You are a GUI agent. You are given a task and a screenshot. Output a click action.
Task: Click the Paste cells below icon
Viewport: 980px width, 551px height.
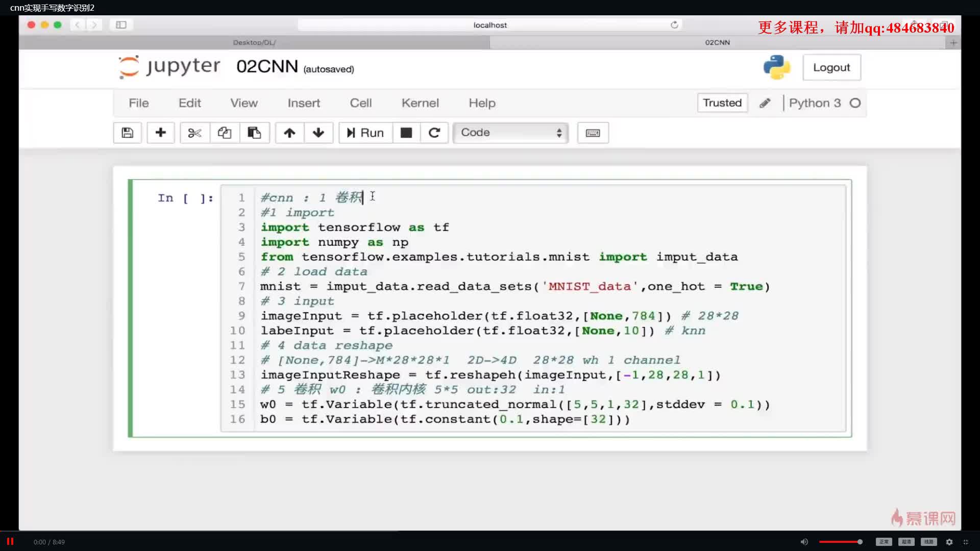tap(254, 133)
